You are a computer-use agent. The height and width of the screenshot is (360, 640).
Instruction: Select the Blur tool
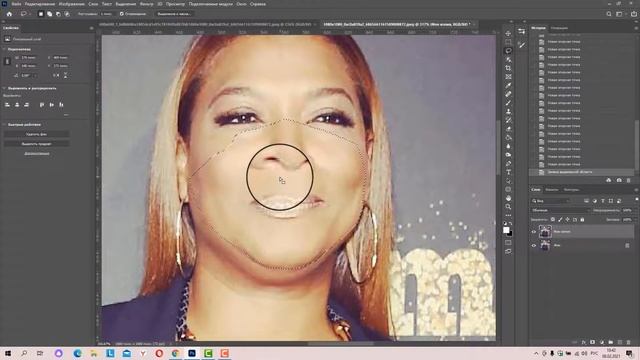click(508, 146)
